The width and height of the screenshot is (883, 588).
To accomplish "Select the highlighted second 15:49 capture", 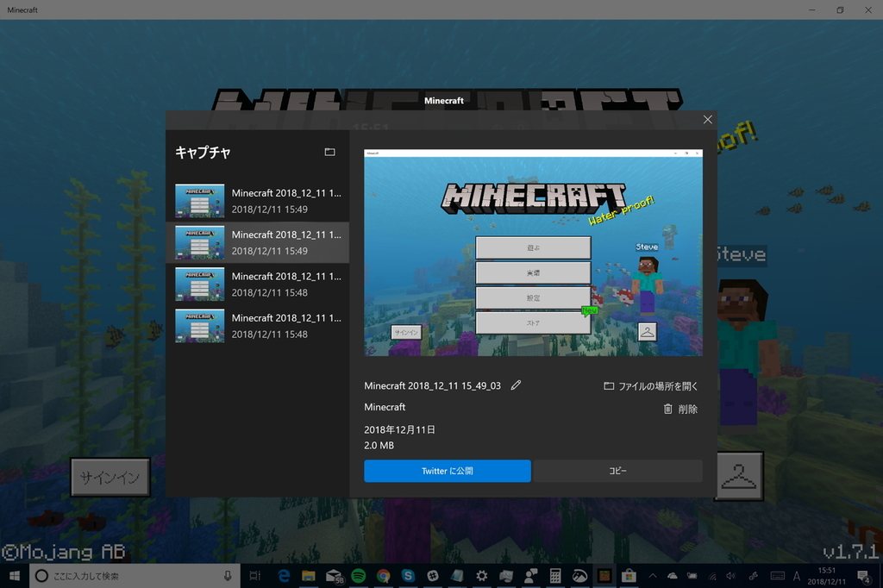I will pyautogui.click(x=257, y=243).
